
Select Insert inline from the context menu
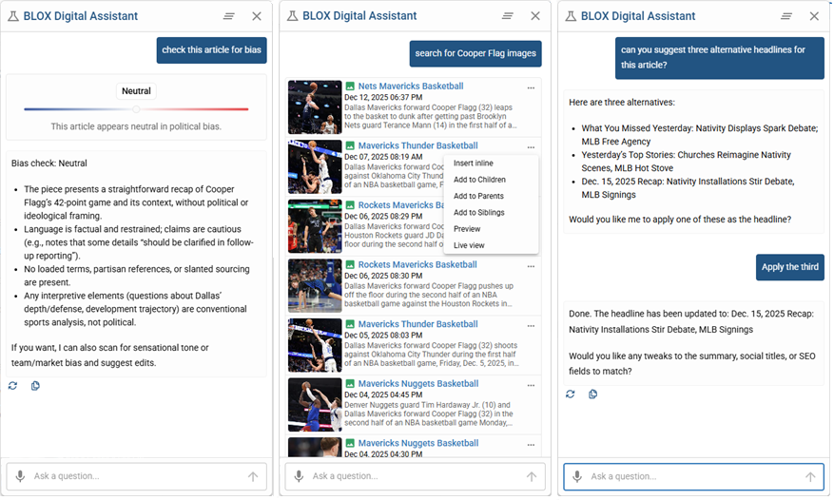[x=473, y=163]
